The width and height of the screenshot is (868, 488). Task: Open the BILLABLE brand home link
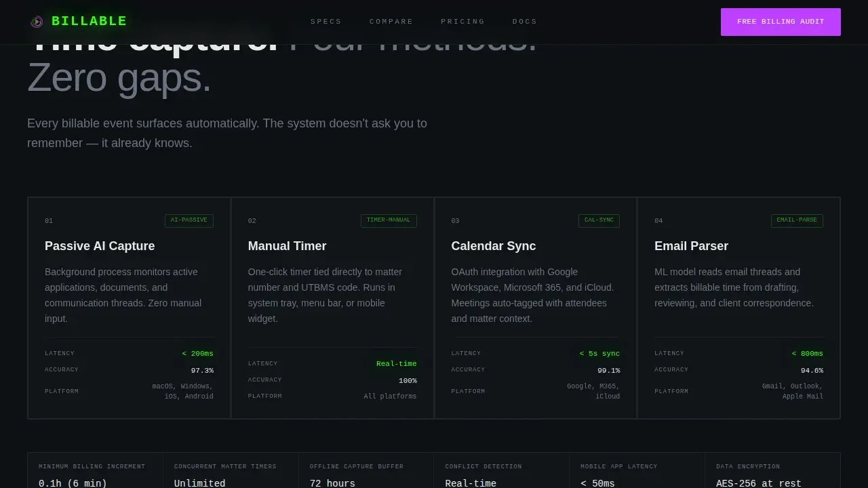(79, 22)
